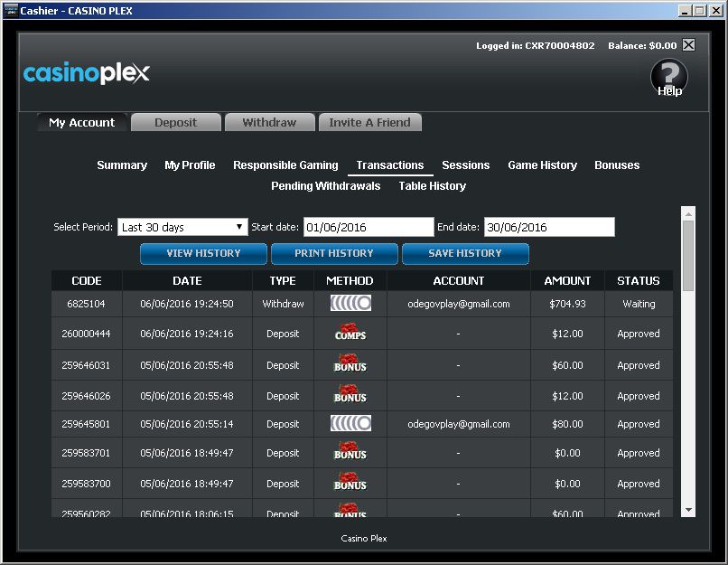728x565 pixels.
Task: Click the METHOD column header
Action: 350,281
